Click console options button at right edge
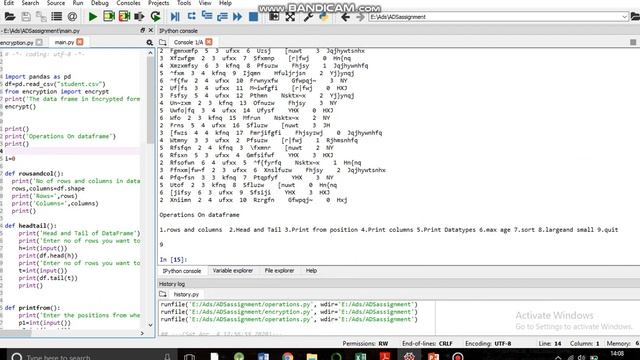 (633, 42)
